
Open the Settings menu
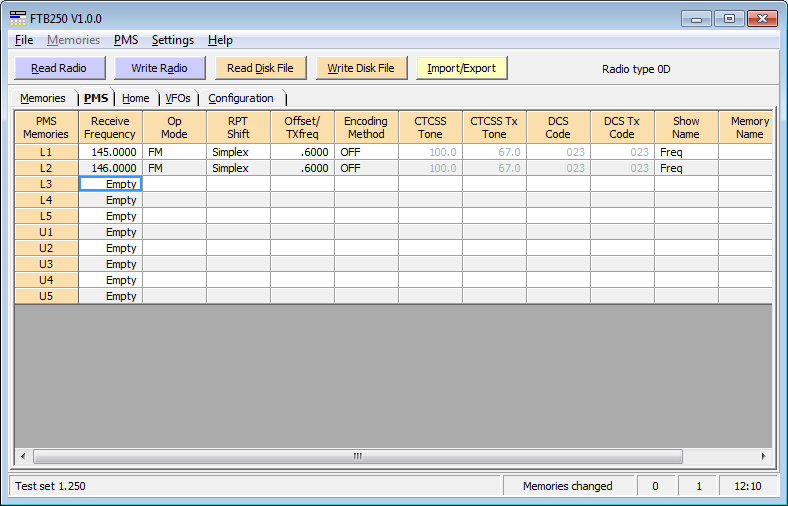tap(173, 40)
